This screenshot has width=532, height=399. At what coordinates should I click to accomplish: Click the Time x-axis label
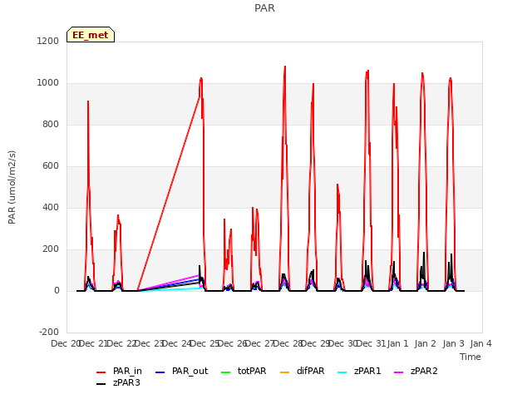point(470,357)
